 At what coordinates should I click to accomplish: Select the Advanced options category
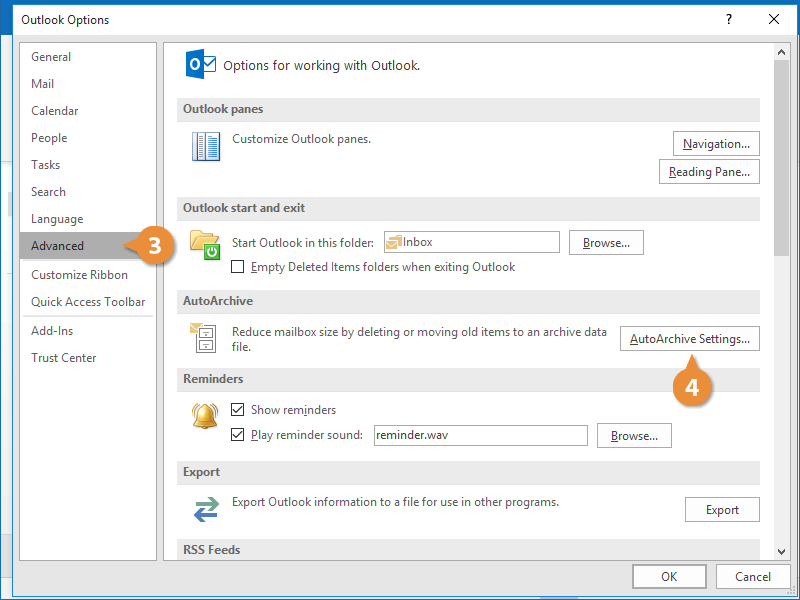click(x=88, y=246)
